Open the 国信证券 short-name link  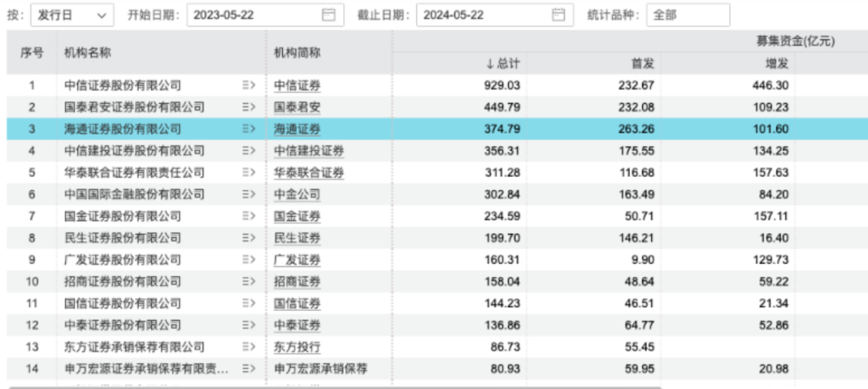[297, 304]
